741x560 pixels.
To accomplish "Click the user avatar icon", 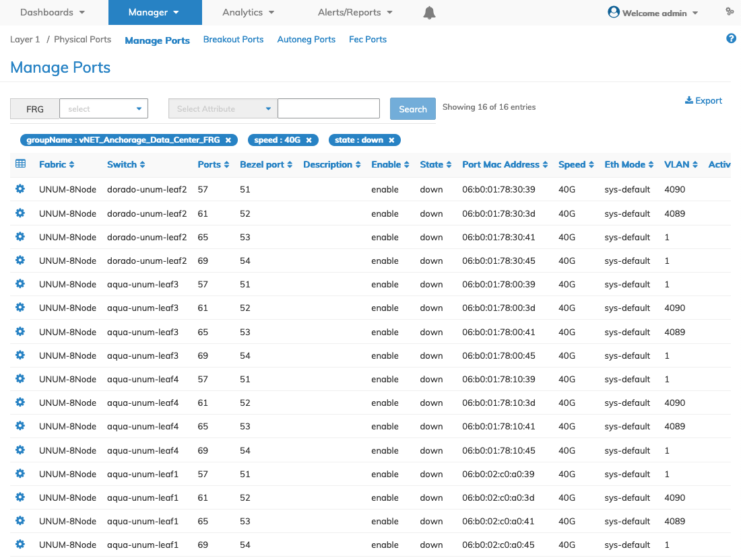I will [614, 12].
